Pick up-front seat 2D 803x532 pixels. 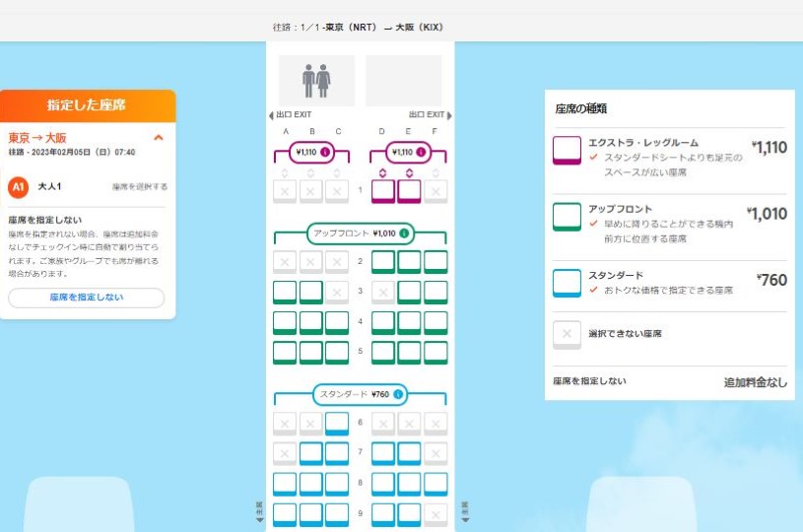[383, 262]
